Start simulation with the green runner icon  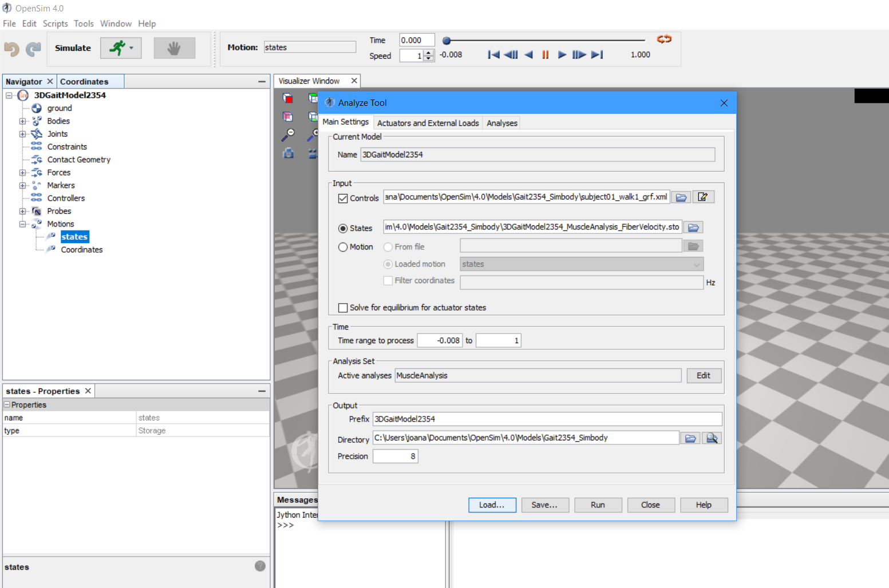coord(117,48)
